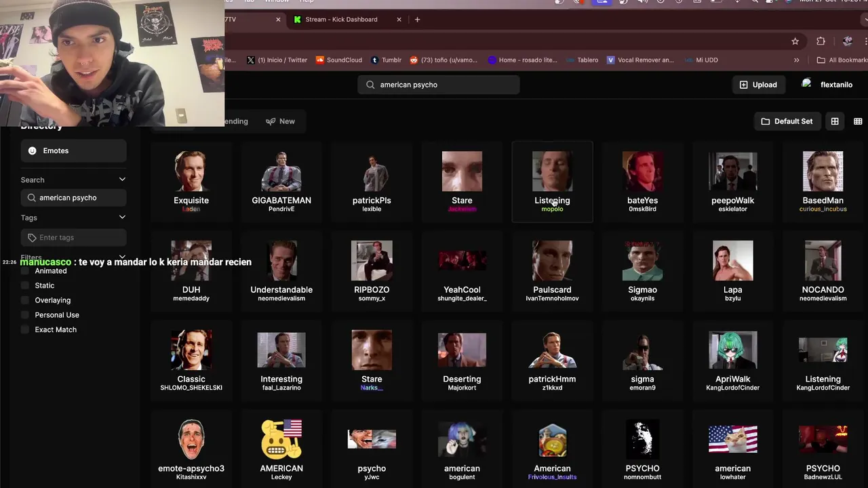Enable the Animated filter checkbox
Image resolution: width=868 pixels, height=488 pixels.
click(x=26, y=270)
